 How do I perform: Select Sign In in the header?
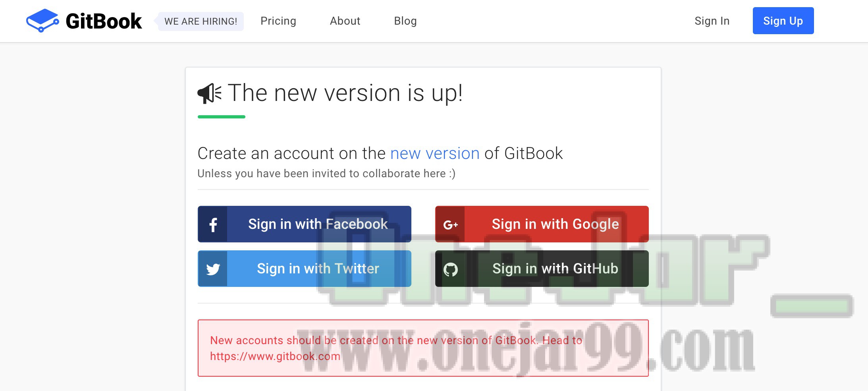[x=712, y=21]
